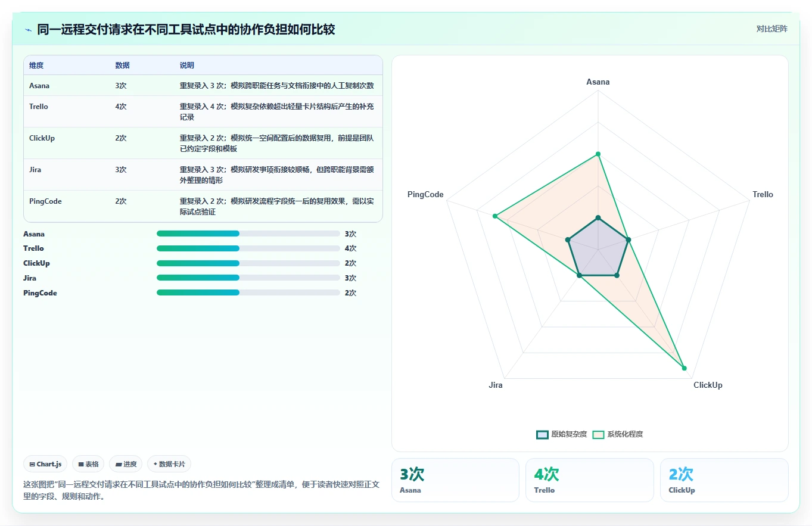Click the 数据 column header
Screen dimensions: 812x526
122,66
